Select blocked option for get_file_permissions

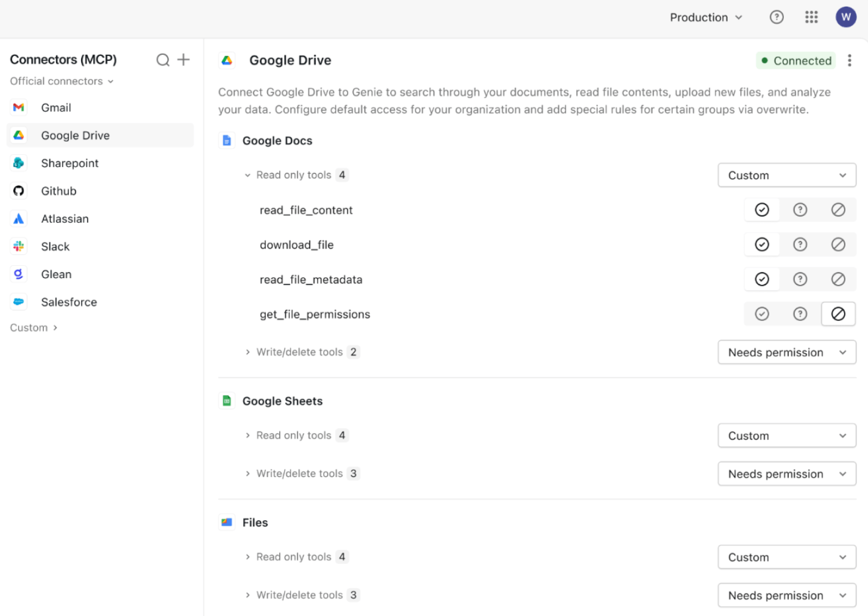click(x=839, y=314)
